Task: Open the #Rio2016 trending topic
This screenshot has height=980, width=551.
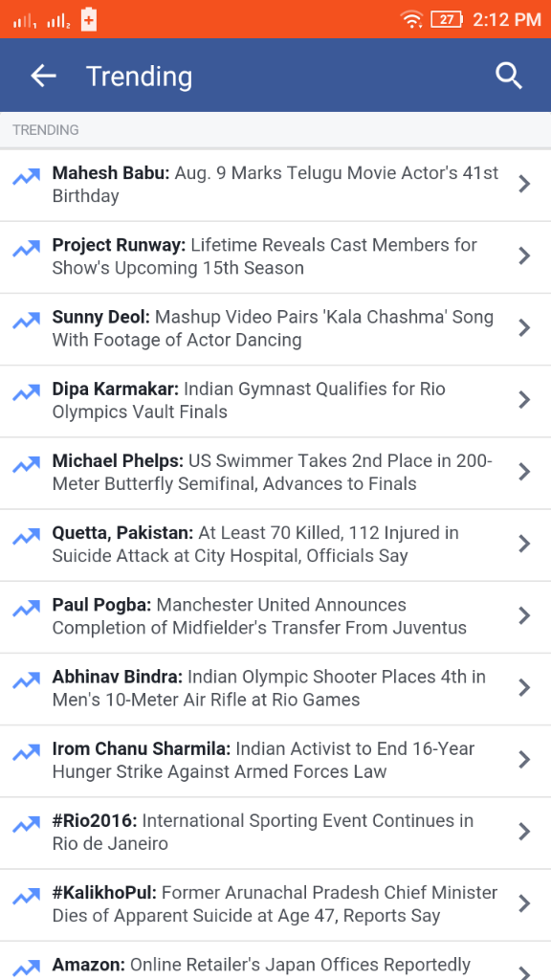Action: pos(275,833)
